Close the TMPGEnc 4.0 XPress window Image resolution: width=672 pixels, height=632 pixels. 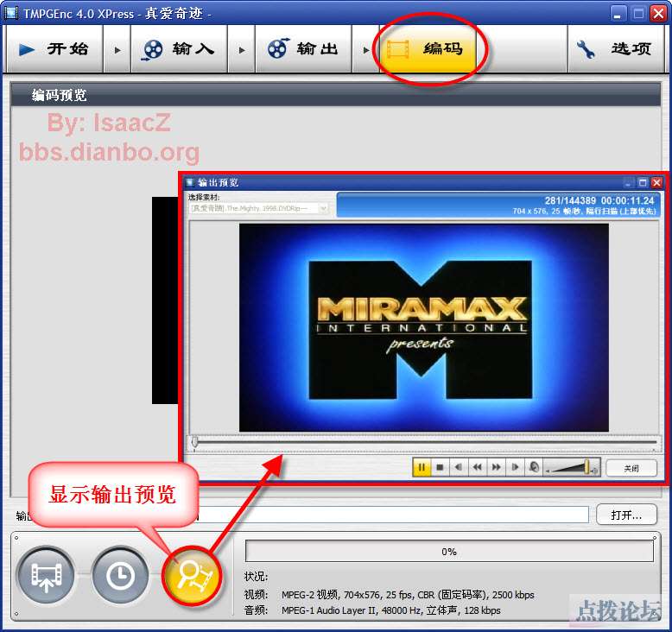pos(657,14)
